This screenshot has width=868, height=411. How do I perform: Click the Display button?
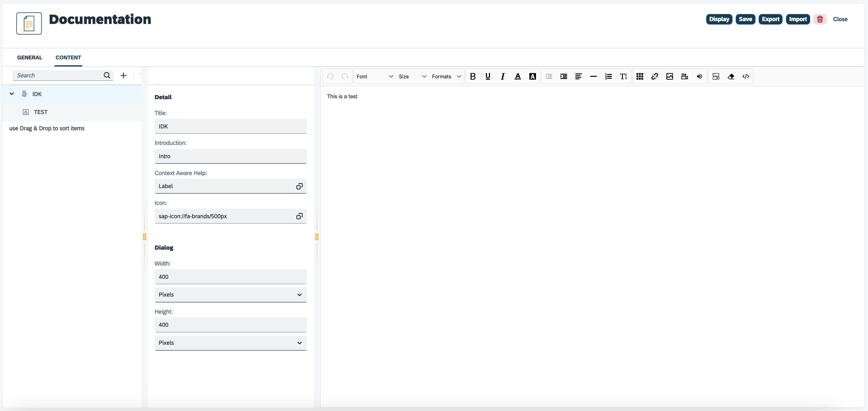click(x=719, y=19)
